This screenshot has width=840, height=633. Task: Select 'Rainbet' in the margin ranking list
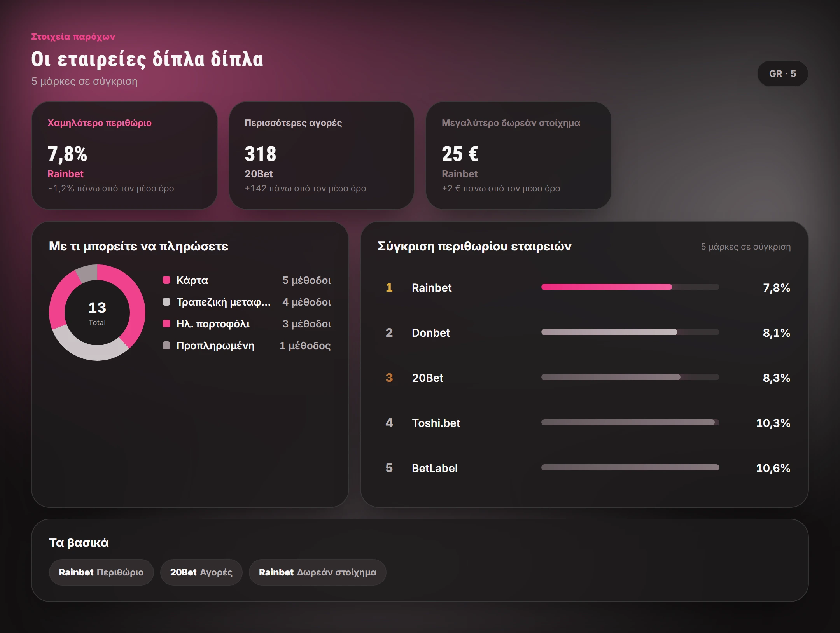click(432, 288)
